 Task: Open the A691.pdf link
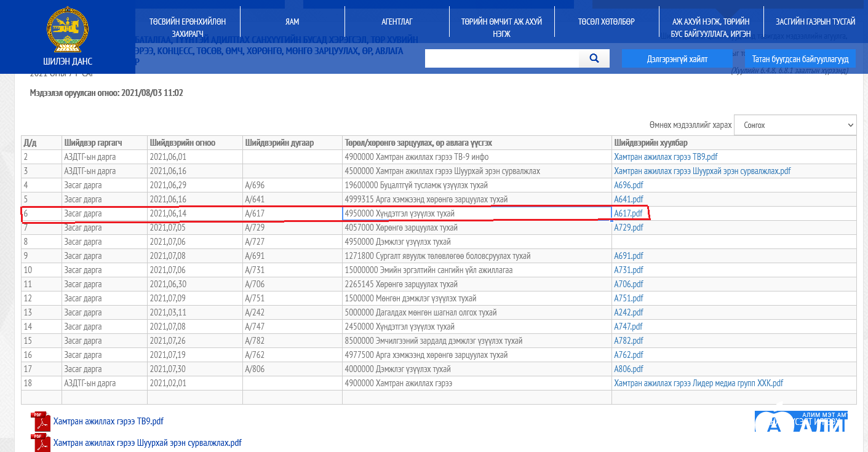pos(628,256)
